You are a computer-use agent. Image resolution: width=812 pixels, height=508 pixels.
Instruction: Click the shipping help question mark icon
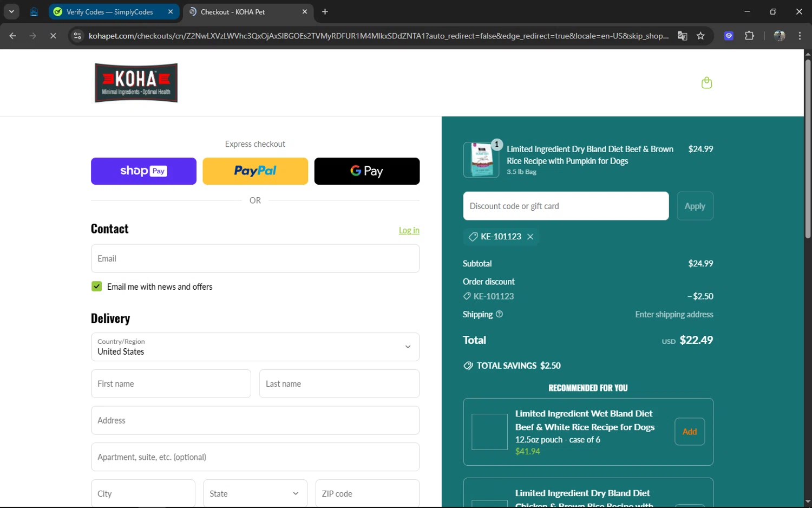tap(499, 314)
